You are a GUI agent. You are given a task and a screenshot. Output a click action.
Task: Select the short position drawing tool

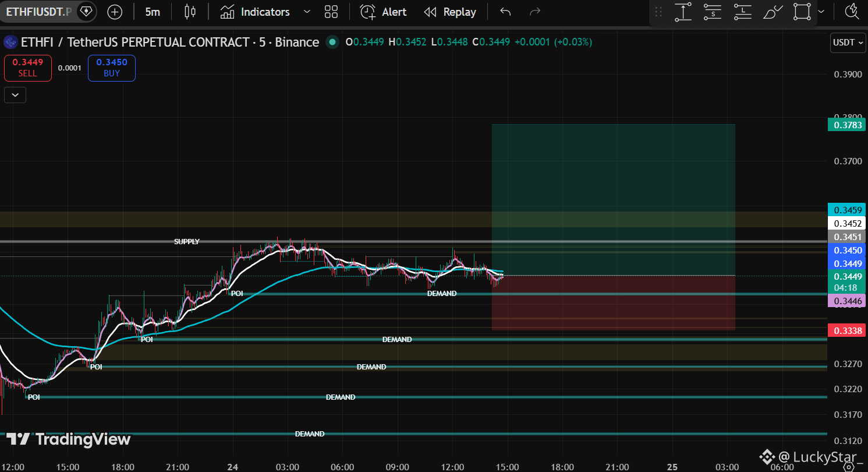point(713,12)
